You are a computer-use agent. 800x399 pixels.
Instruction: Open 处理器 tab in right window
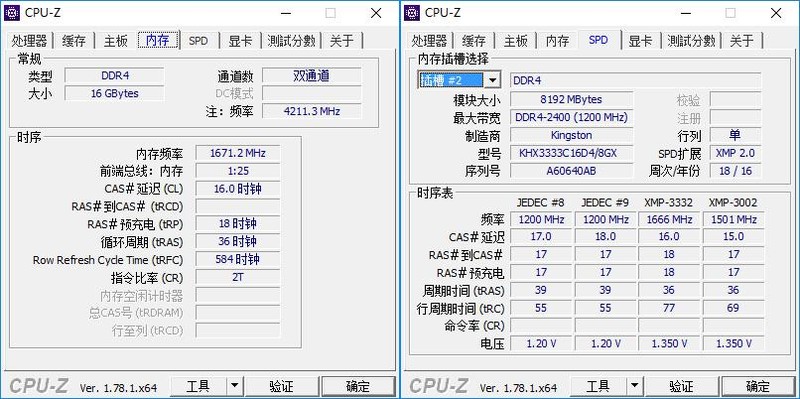(x=429, y=41)
